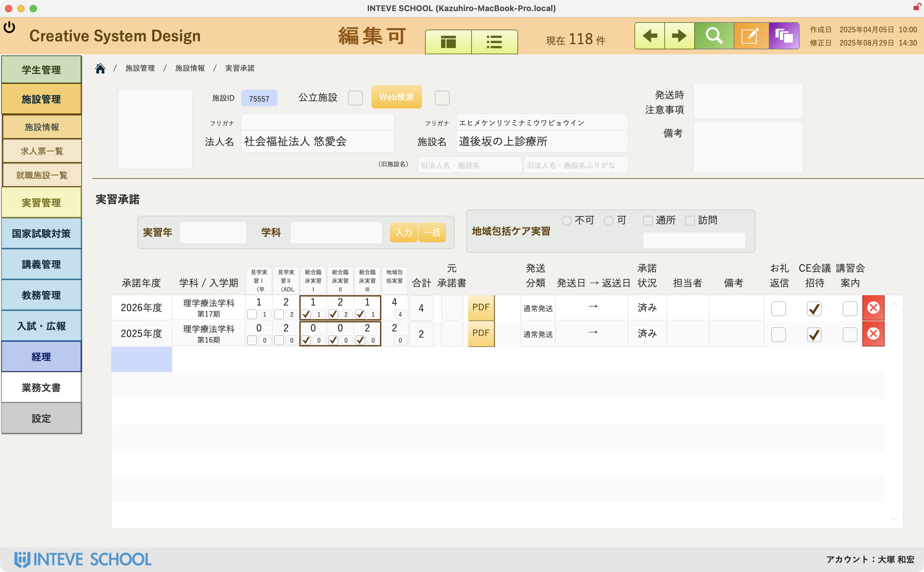The width and height of the screenshot is (924, 572).
Task: Switch to list view layout icon
Action: pyautogui.click(x=494, y=42)
